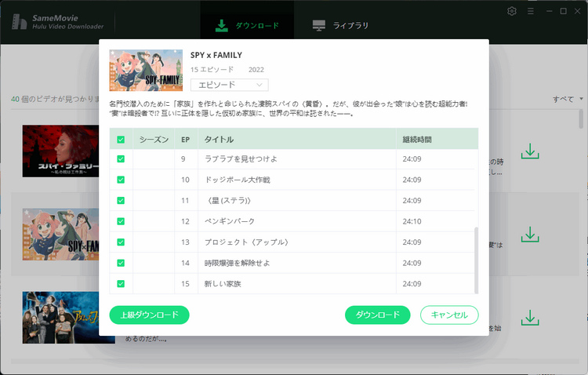Click download icon for the Addams Family result

tap(530, 318)
